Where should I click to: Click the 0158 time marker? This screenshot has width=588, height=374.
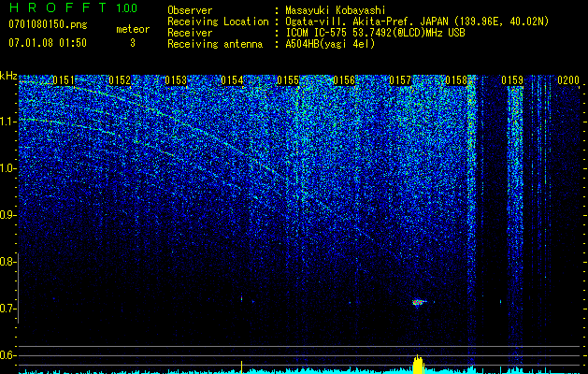[x=456, y=80]
